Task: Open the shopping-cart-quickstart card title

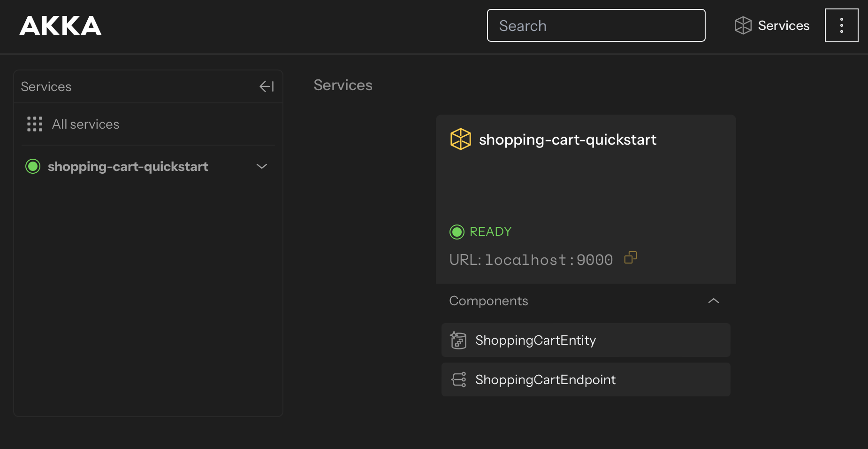Action: click(x=567, y=139)
